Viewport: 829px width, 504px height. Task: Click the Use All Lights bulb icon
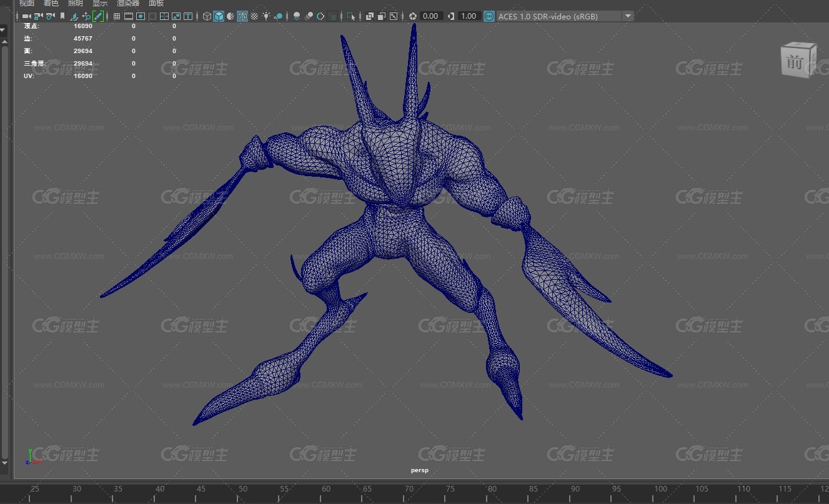[266, 16]
